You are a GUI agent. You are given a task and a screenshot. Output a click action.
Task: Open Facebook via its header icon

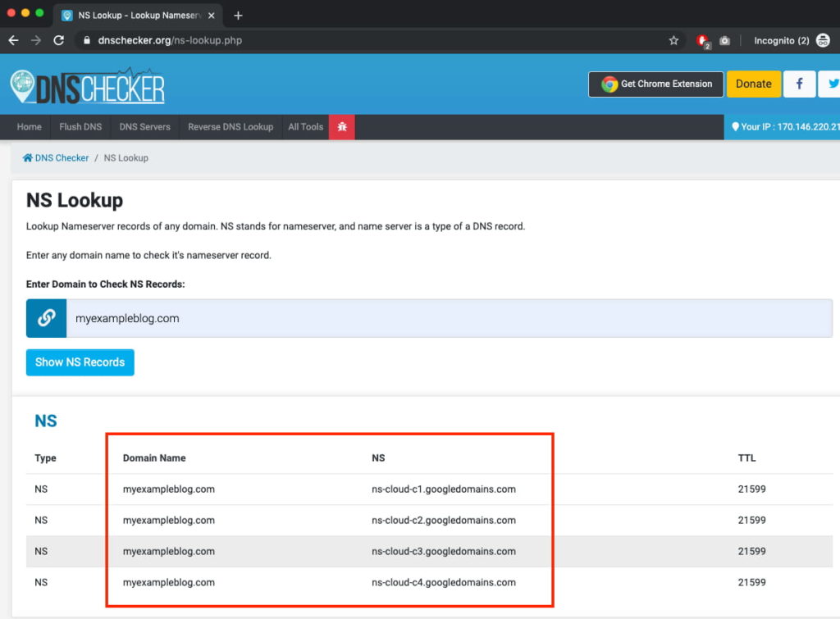coord(799,84)
